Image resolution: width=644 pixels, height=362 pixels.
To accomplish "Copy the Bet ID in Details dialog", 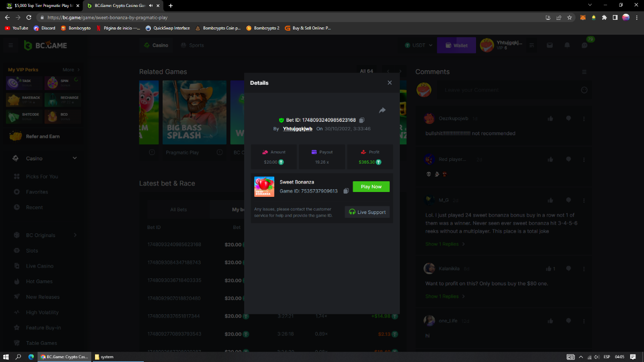I will pyautogui.click(x=362, y=120).
